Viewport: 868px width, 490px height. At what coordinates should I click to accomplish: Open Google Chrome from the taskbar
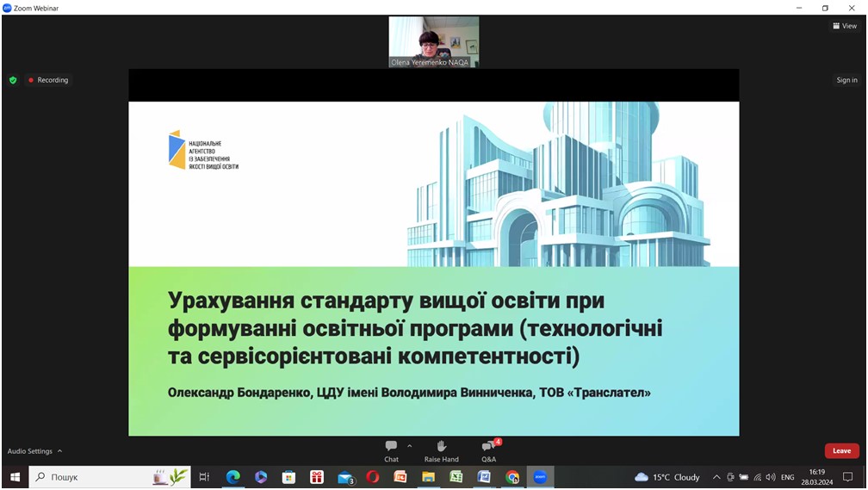pyautogui.click(x=512, y=477)
